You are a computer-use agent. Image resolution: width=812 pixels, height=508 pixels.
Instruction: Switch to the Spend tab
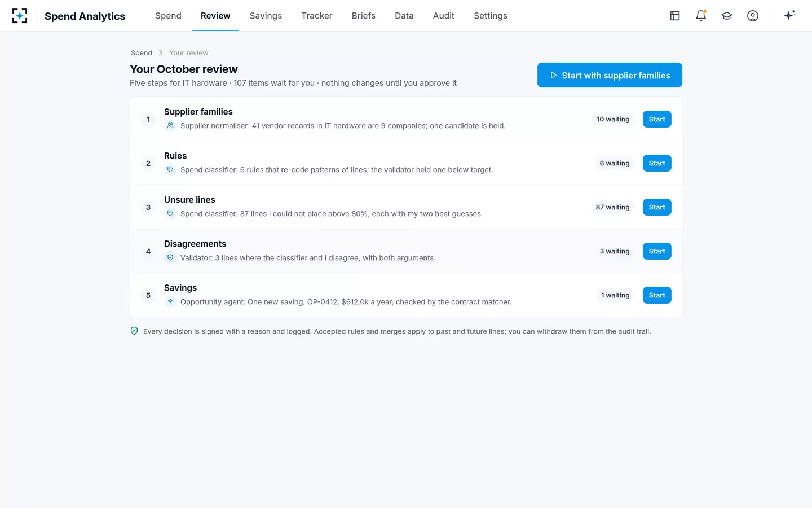pos(169,16)
